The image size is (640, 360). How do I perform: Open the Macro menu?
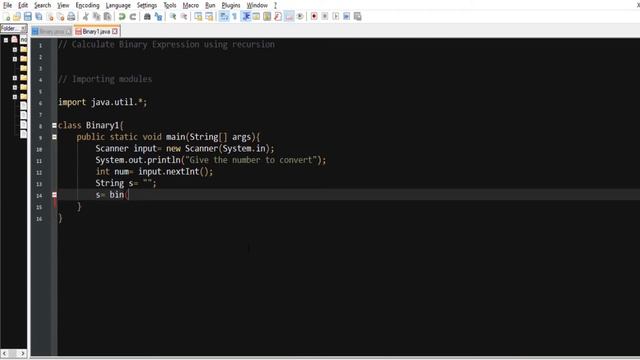pos(191,5)
